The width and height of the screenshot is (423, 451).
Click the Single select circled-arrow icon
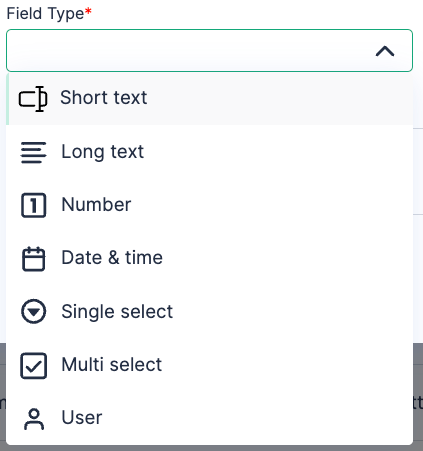tap(33, 311)
